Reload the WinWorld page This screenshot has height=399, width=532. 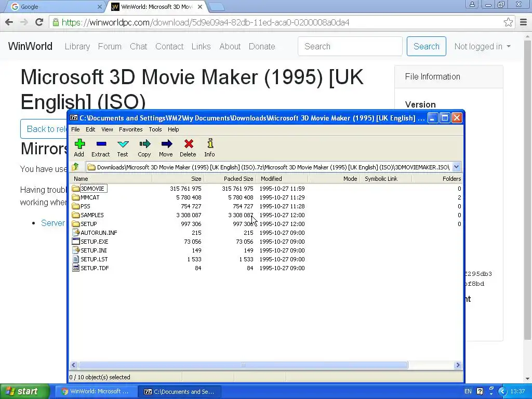point(39,22)
